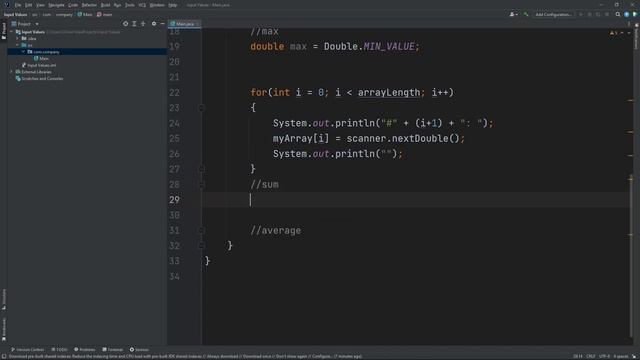640x360 pixels.
Task: Open the Problems tool window
Action: [84, 350]
